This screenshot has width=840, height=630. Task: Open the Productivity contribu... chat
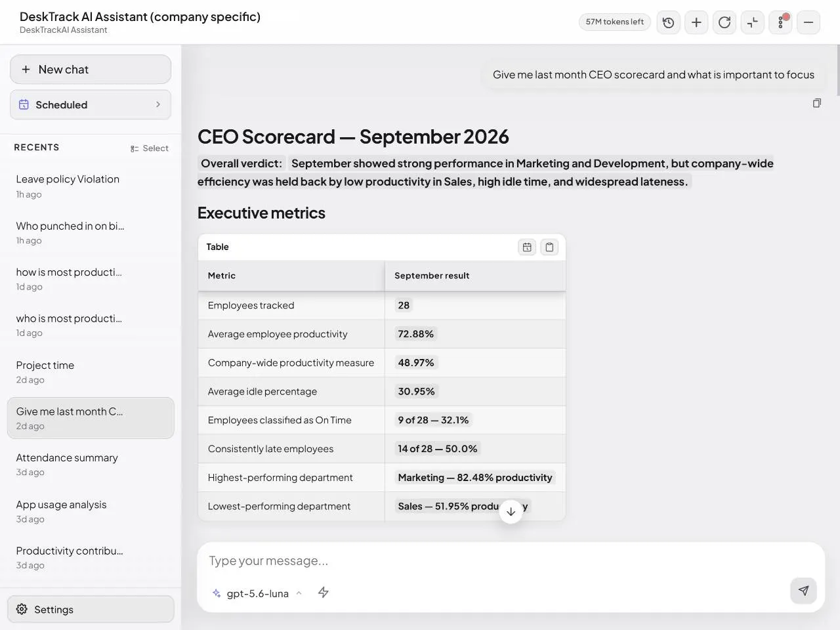pos(91,557)
